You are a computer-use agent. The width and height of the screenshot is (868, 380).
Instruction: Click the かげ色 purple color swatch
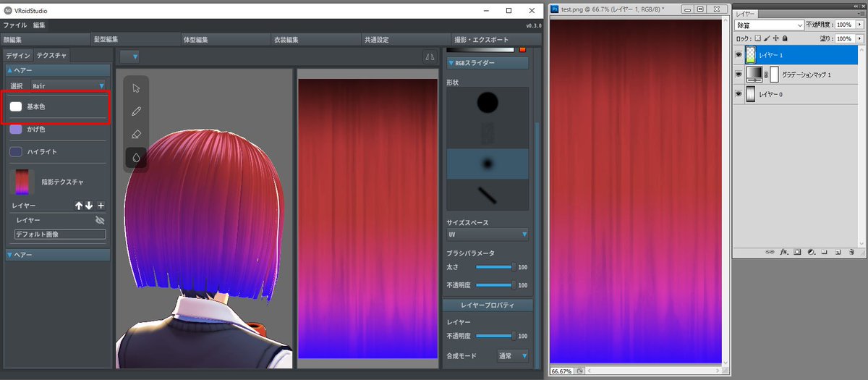click(x=16, y=130)
